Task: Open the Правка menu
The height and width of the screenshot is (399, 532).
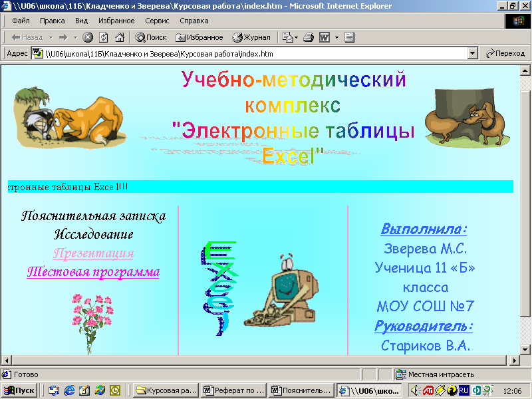Action: point(53,21)
